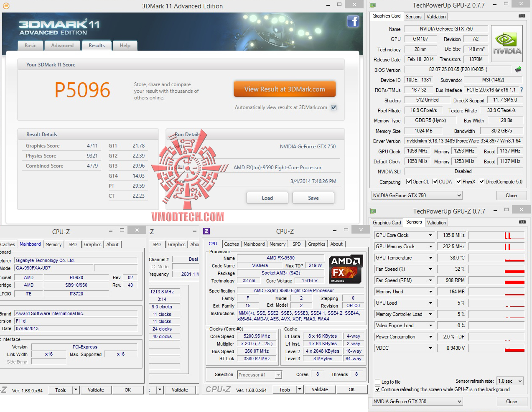Click upper GPU-Z title bar icon
The width and height of the screenshot is (532, 412).
(373, 5)
